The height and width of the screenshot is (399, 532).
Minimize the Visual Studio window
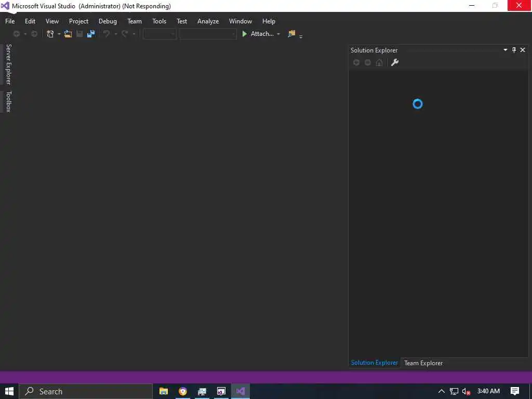[472, 5]
